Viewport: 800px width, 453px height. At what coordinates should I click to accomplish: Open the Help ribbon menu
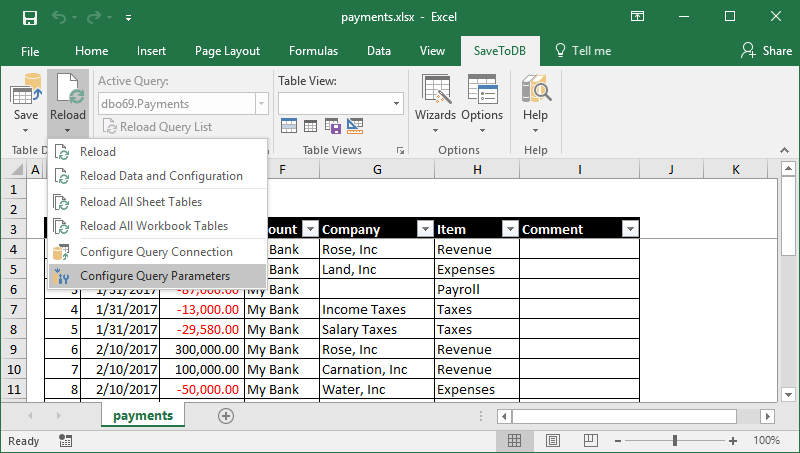pyautogui.click(x=535, y=104)
